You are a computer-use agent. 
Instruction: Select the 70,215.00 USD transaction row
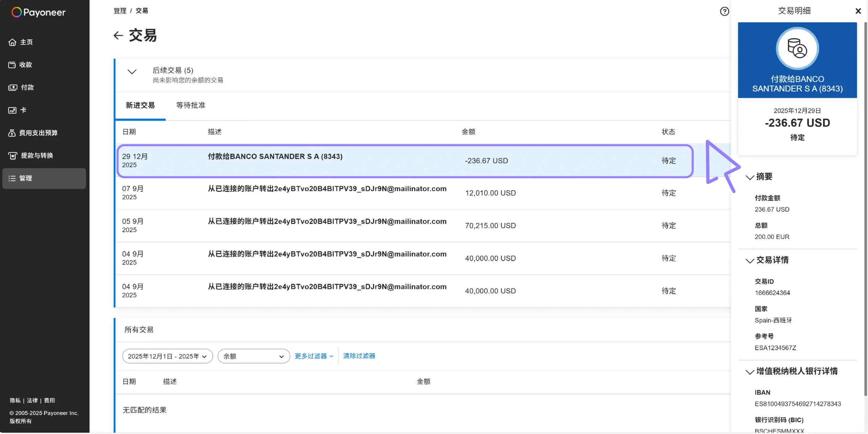[423, 226]
